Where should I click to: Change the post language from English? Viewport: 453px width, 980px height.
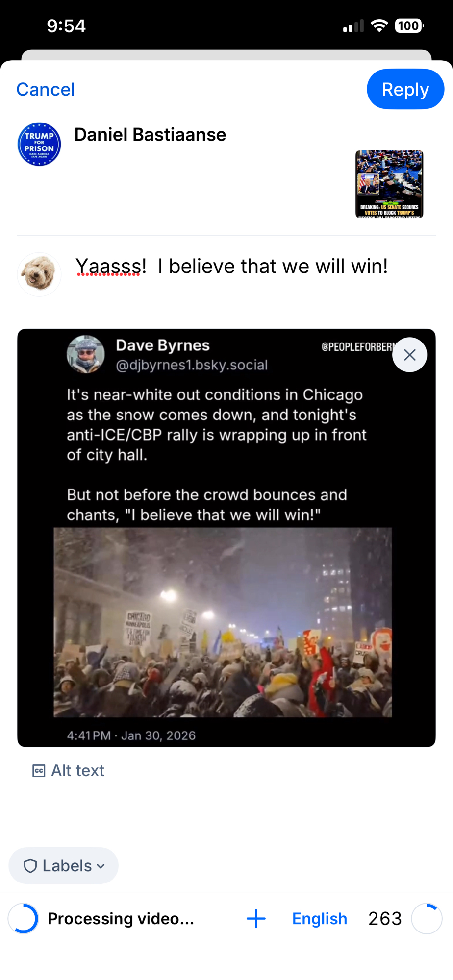[x=320, y=918]
